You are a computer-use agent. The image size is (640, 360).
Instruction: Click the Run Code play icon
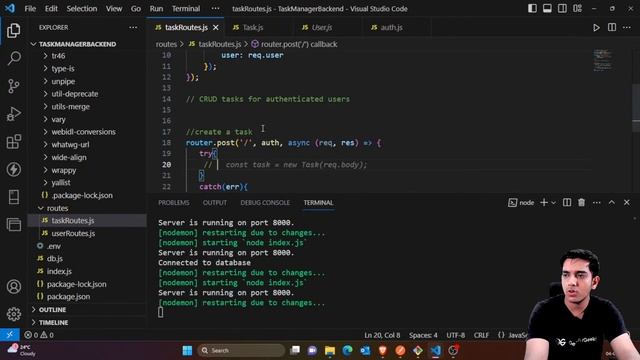pyautogui.click(x=596, y=28)
